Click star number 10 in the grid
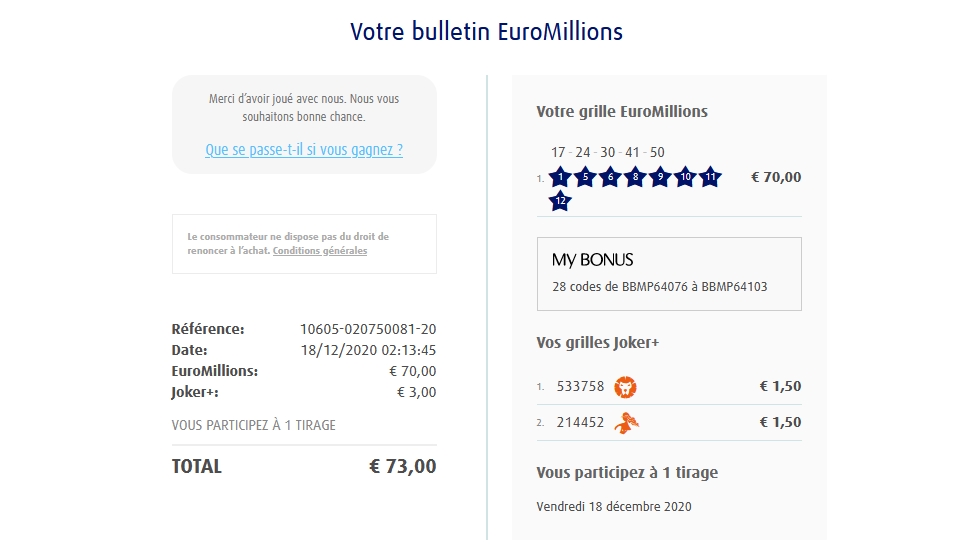Viewport: 975px width, 553px height. point(685,178)
